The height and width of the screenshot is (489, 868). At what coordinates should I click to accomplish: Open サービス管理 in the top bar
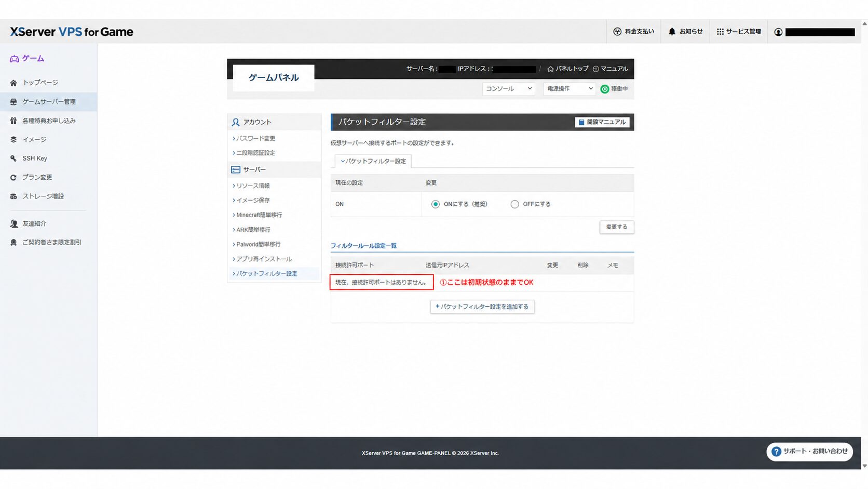point(739,32)
